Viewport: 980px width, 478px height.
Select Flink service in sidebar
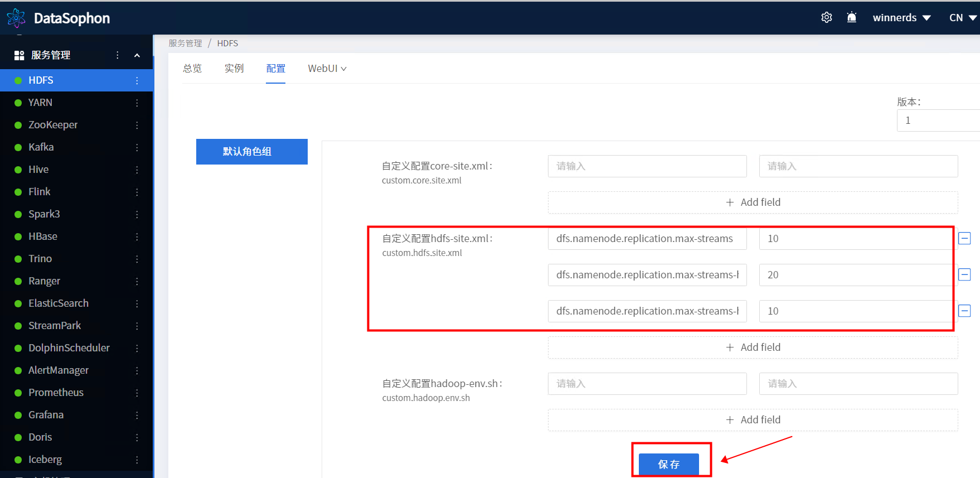click(76, 192)
